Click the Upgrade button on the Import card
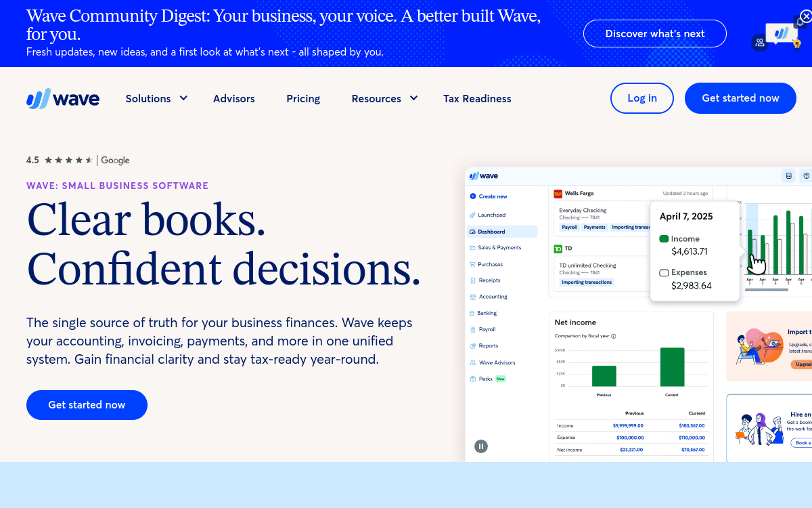Image resolution: width=812 pixels, height=508 pixels. 801,364
